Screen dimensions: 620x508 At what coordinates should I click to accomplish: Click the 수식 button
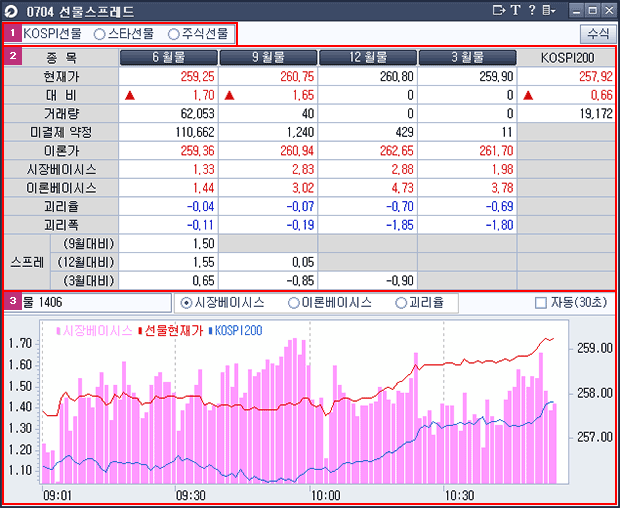(597, 33)
